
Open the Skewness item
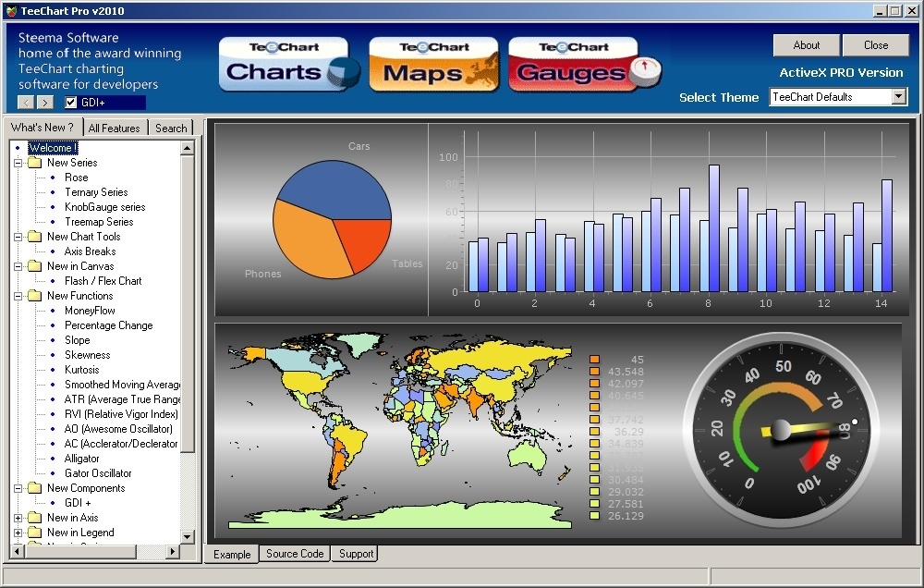tap(87, 355)
